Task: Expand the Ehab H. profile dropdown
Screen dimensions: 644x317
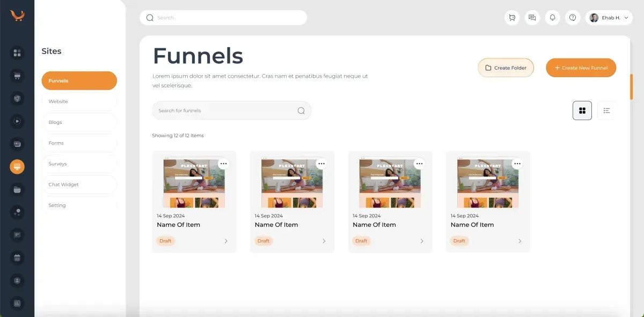Action: (x=609, y=18)
